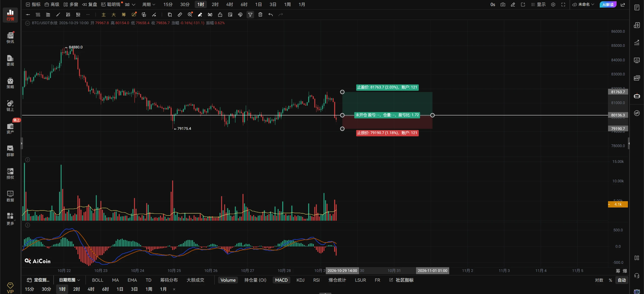Open the 群聊 group chat sidebar item
Viewport: 644px width, 294px height.
coord(10,151)
